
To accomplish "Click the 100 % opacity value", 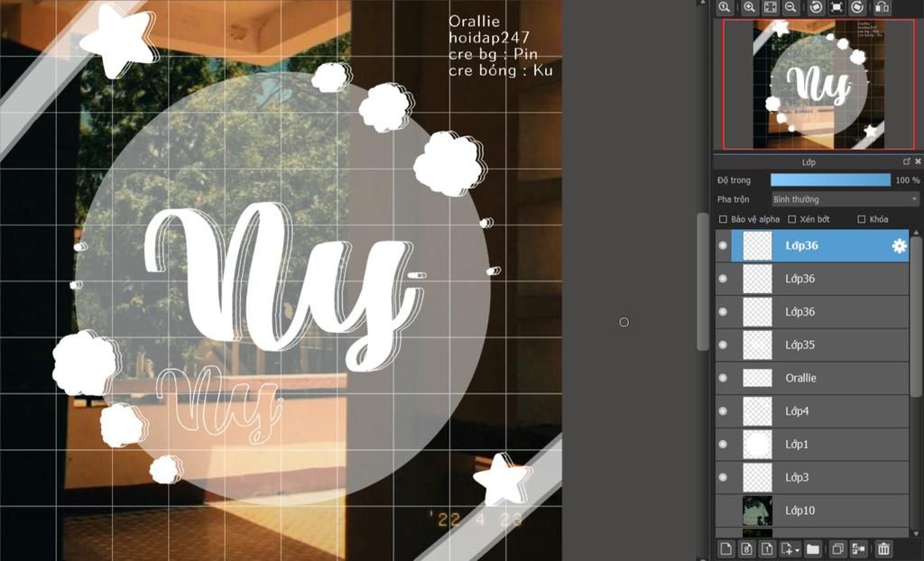I will pyautogui.click(x=907, y=180).
